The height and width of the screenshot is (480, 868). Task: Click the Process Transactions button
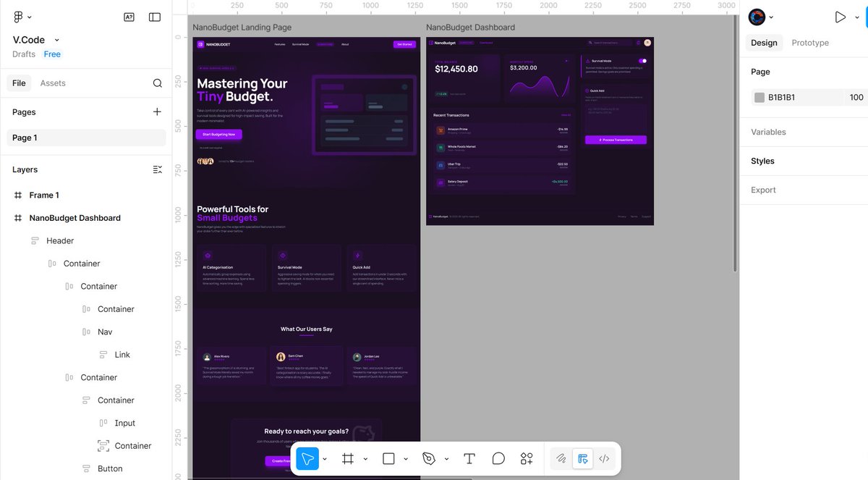pyautogui.click(x=616, y=140)
